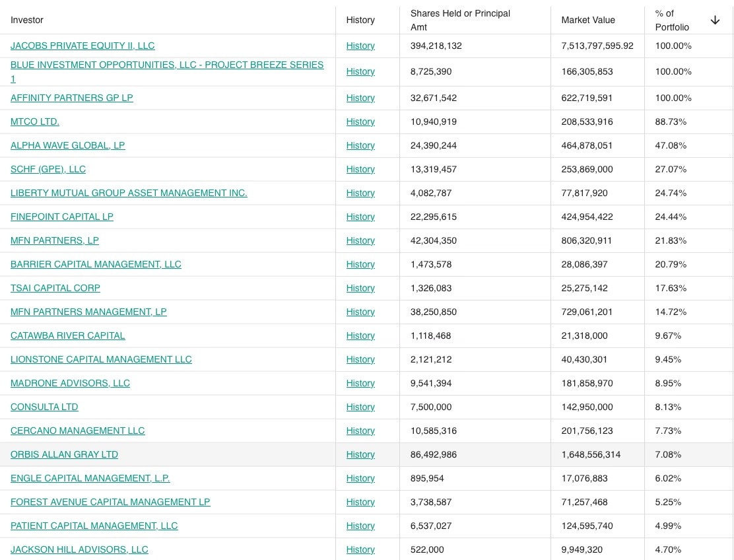View History for Finepoint Capital LP
Viewport: 734px width, 560px height.
pyautogui.click(x=360, y=217)
